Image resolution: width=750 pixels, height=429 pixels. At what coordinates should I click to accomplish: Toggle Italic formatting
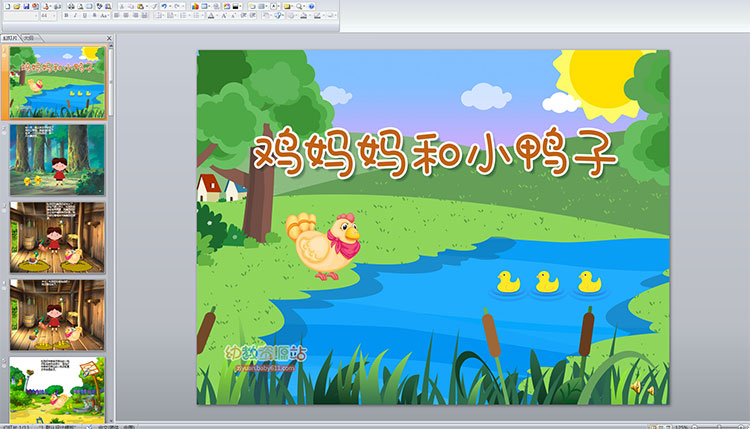tap(75, 16)
